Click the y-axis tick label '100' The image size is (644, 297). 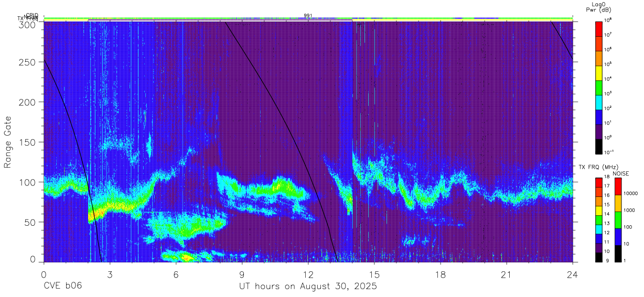pos(28,182)
